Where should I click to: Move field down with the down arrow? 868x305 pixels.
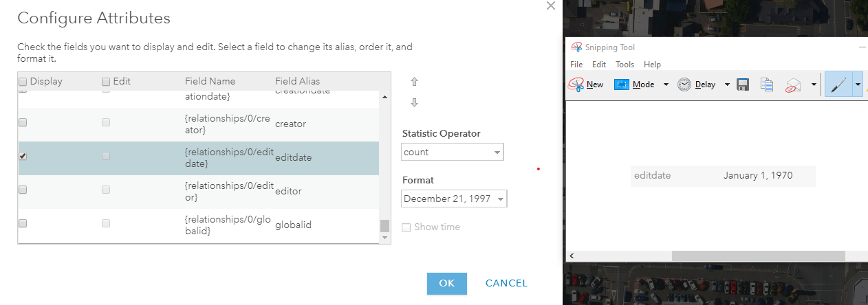tap(414, 103)
